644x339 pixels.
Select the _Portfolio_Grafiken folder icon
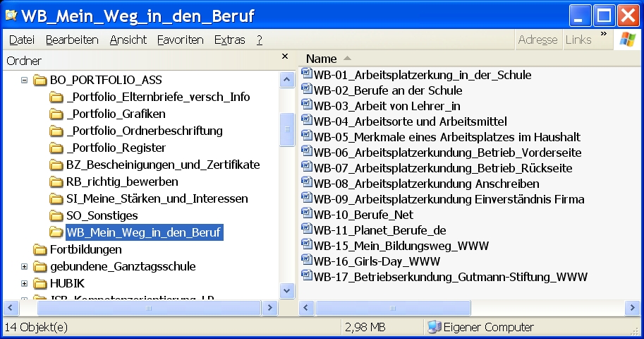tap(56, 114)
